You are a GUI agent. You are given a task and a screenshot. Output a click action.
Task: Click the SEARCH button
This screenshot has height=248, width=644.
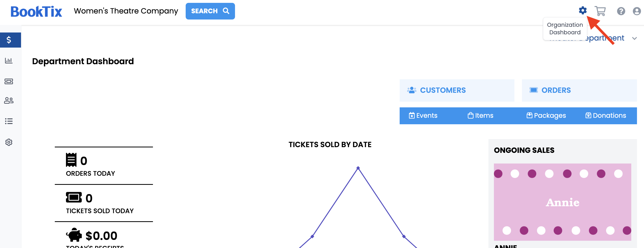(x=210, y=11)
